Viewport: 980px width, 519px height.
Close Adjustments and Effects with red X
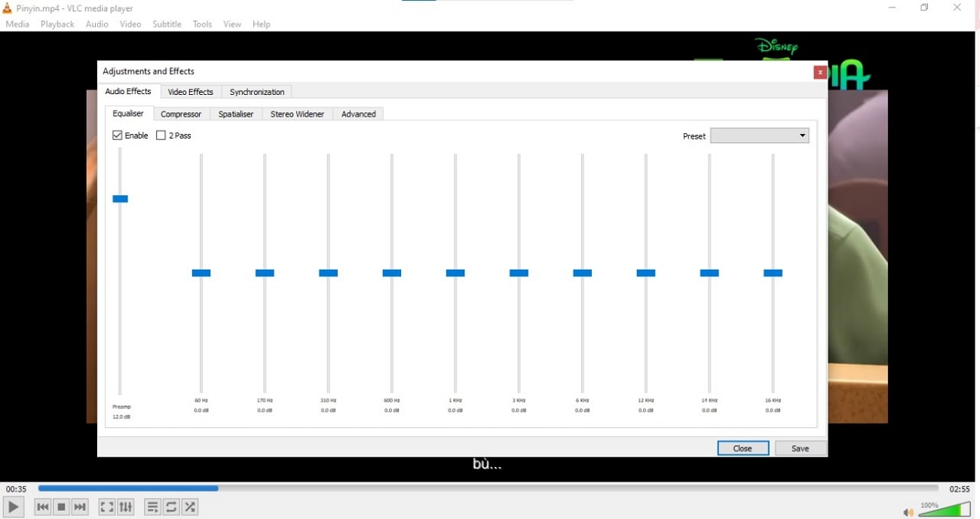point(819,72)
